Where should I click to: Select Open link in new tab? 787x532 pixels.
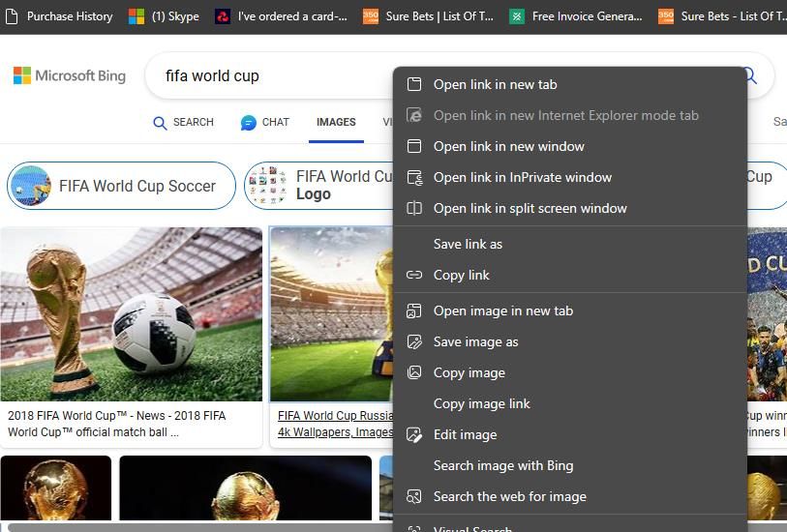click(x=570, y=84)
